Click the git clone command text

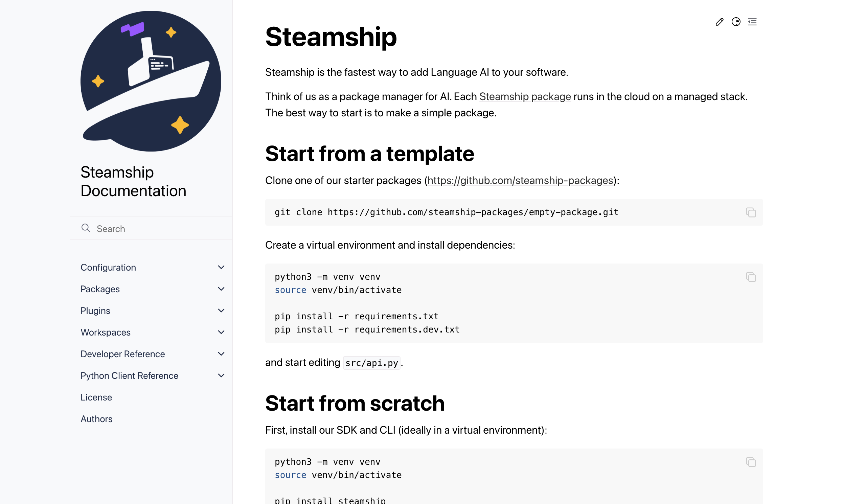(447, 212)
